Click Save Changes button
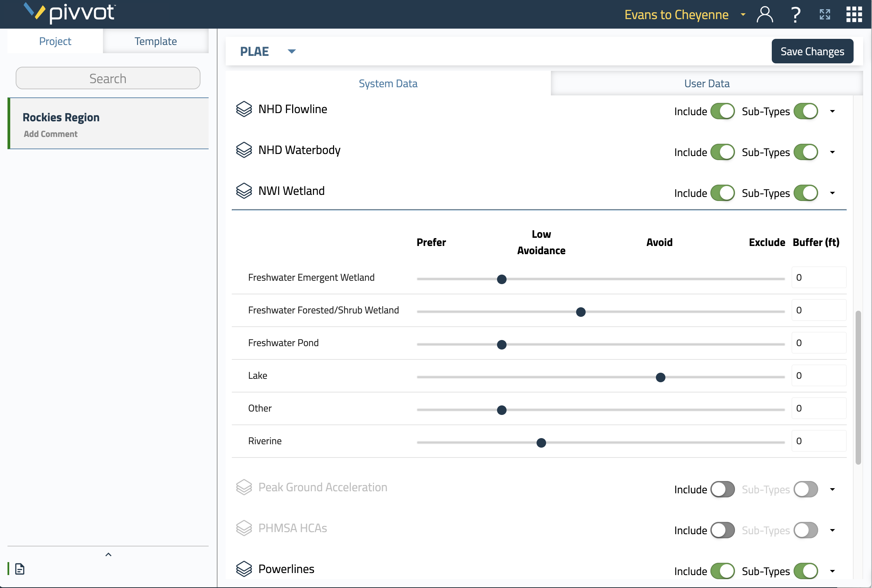 pyautogui.click(x=812, y=51)
